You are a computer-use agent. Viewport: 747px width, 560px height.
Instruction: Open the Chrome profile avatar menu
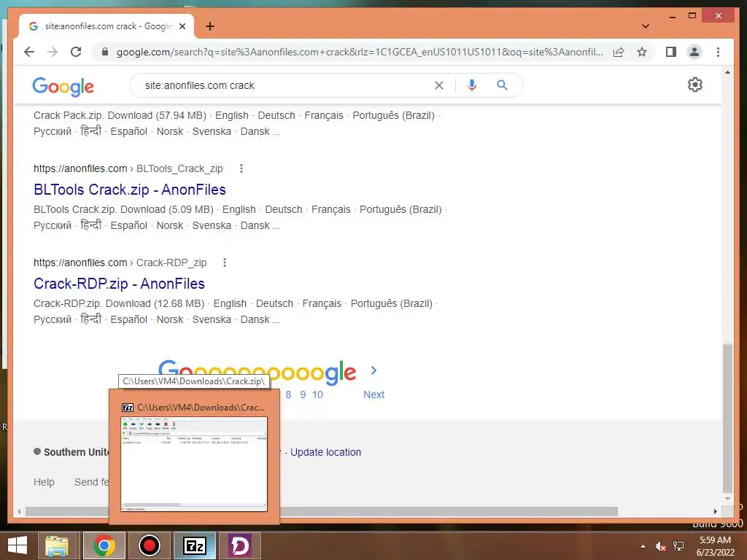tap(694, 52)
